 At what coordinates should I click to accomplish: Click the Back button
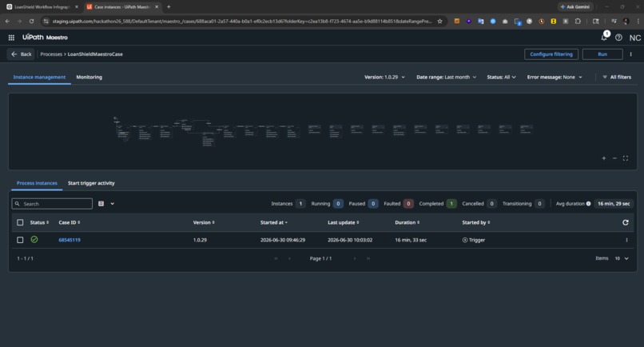pyautogui.click(x=21, y=54)
